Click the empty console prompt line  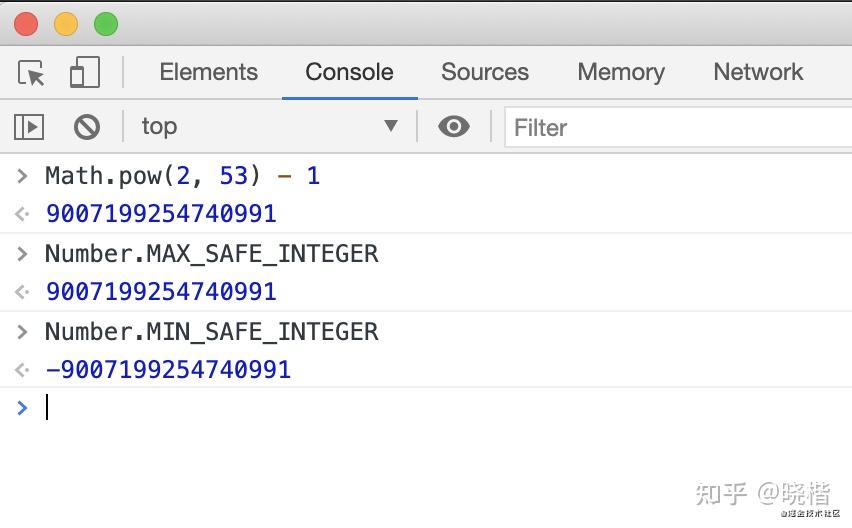(400, 408)
